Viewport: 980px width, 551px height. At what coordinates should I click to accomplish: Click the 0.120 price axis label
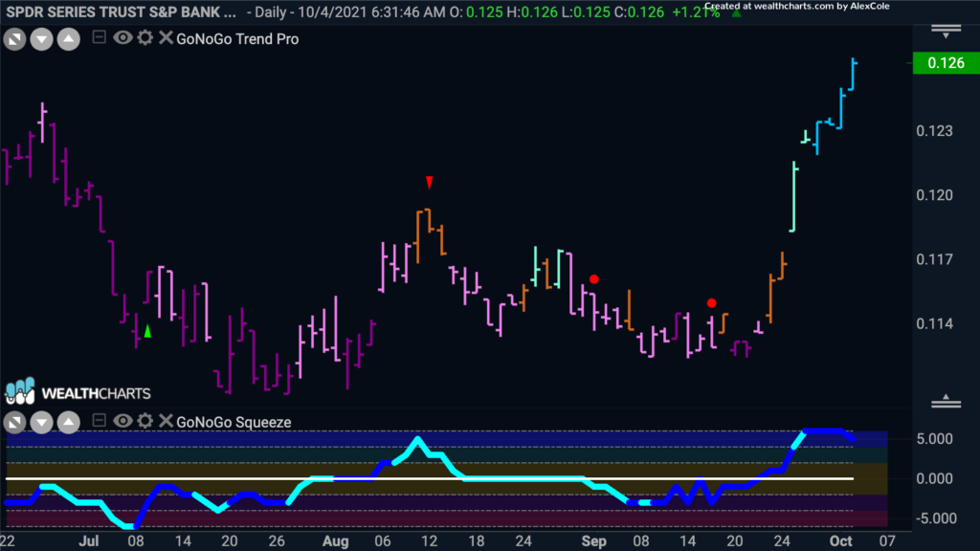(x=934, y=195)
